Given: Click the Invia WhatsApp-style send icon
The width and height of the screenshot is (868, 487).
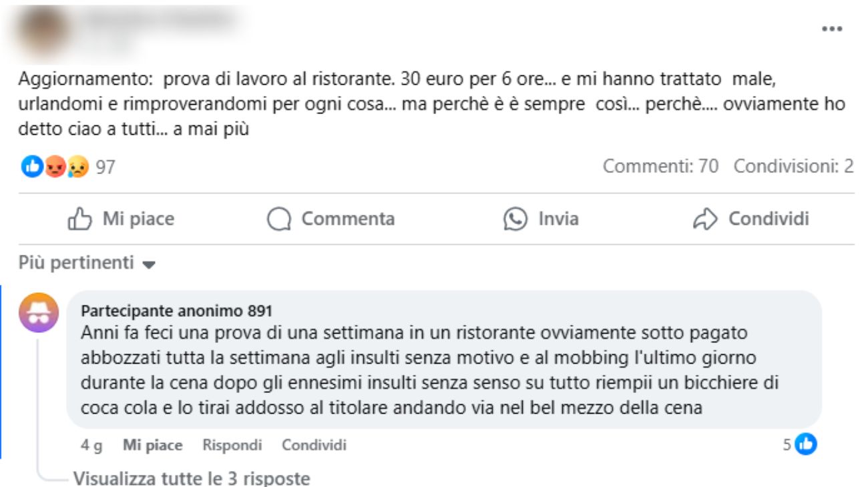Looking at the screenshot, I should (514, 218).
